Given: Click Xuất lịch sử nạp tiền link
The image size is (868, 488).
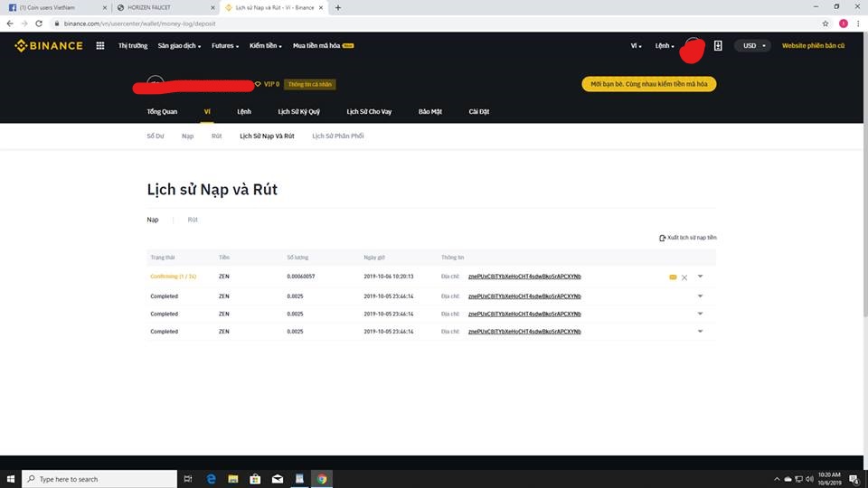Looking at the screenshot, I should [692, 238].
